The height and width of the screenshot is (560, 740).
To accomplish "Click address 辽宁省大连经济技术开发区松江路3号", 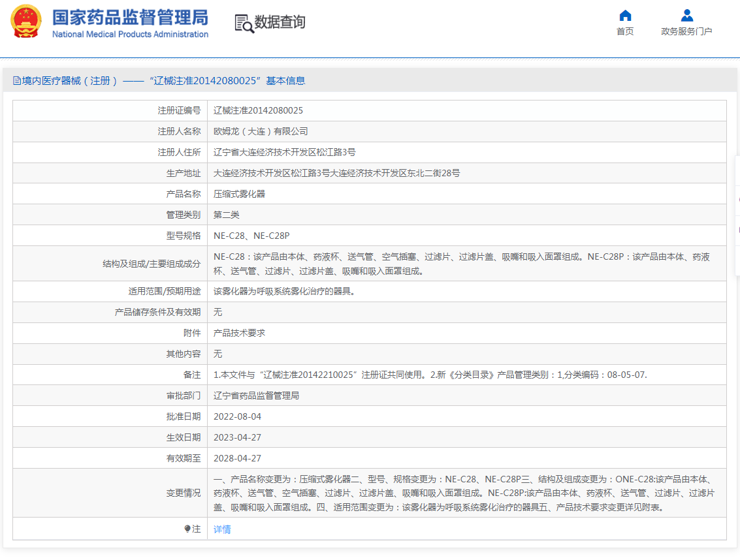I will (284, 152).
